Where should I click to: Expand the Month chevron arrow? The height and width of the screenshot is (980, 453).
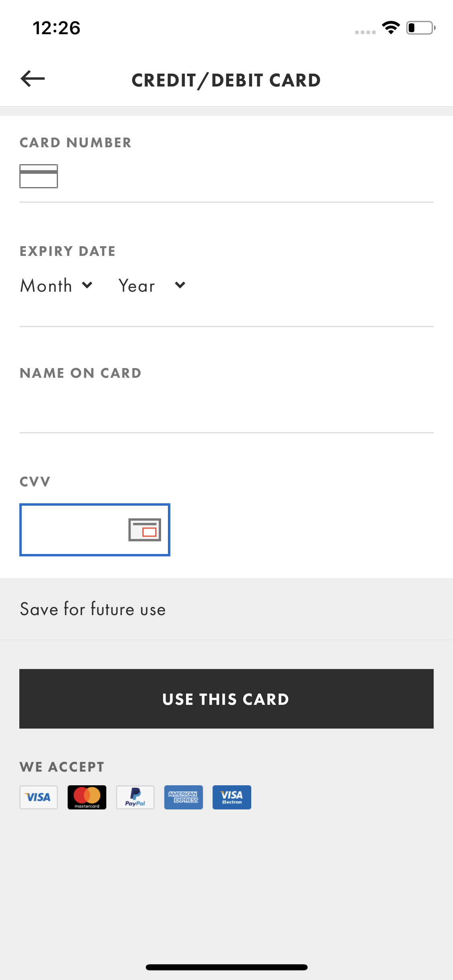[x=88, y=285]
